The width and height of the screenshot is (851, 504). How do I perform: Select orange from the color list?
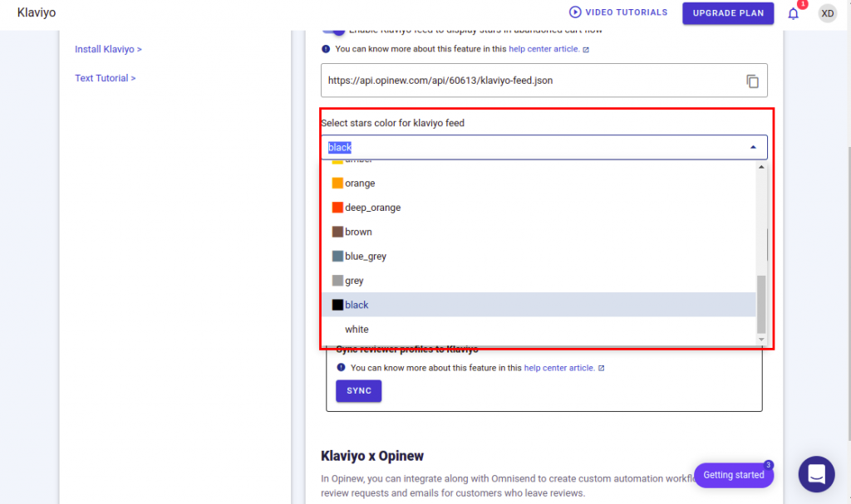(539, 183)
